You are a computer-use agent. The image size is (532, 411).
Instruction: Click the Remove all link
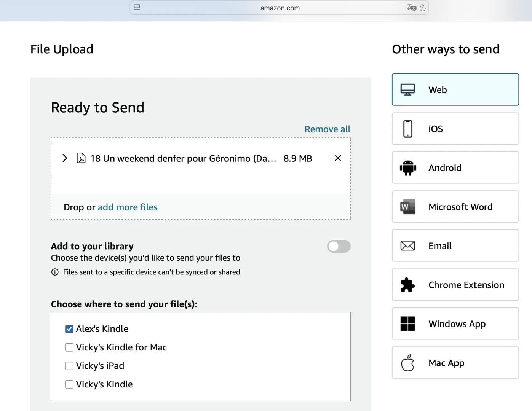pyautogui.click(x=328, y=129)
